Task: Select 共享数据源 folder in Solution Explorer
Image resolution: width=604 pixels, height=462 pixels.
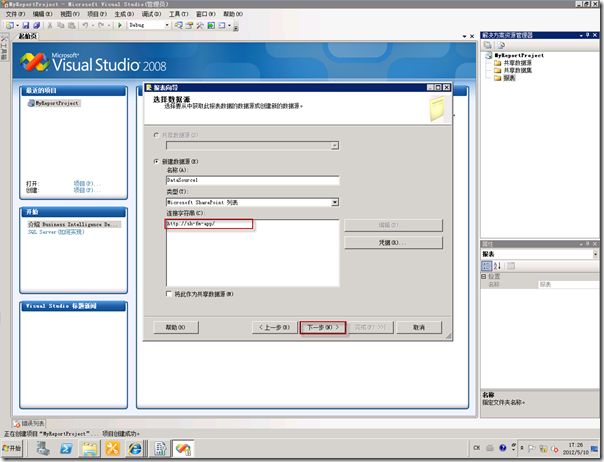Action: (x=517, y=63)
